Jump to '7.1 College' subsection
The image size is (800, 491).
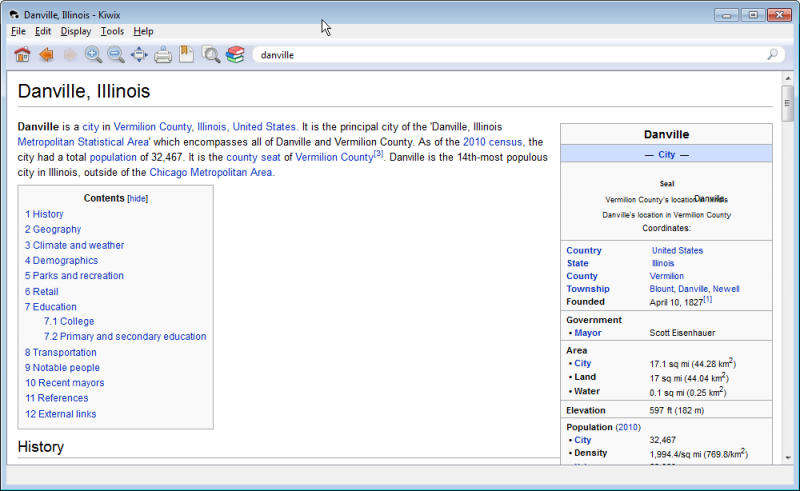tap(69, 321)
